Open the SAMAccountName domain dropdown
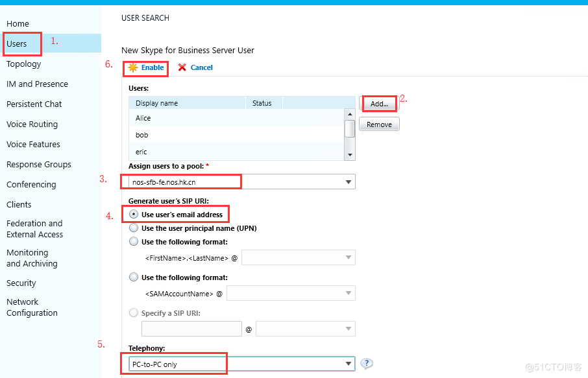Image resolution: width=588 pixels, height=378 pixels. 291,293
